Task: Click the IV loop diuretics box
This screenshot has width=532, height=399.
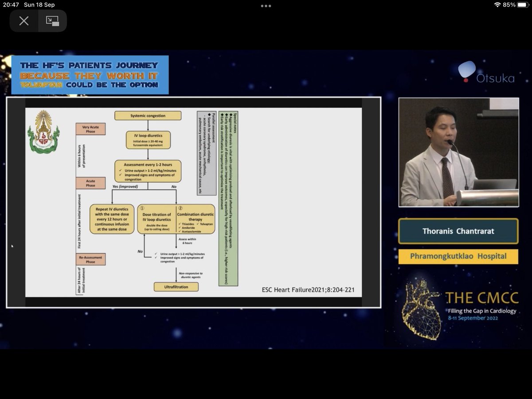Action: pos(148,140)
